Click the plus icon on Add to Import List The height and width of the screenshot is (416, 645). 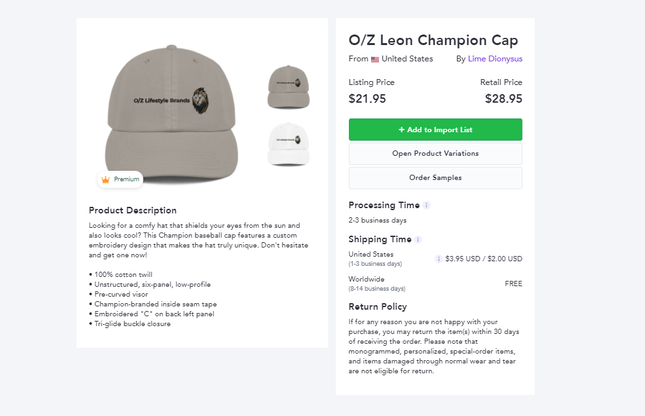[401, 130]
